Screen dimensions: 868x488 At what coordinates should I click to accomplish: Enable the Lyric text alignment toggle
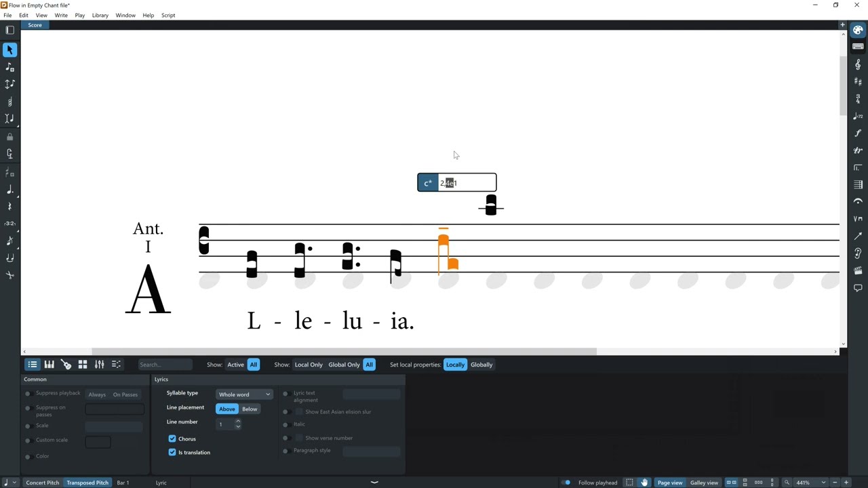[285, 394]
